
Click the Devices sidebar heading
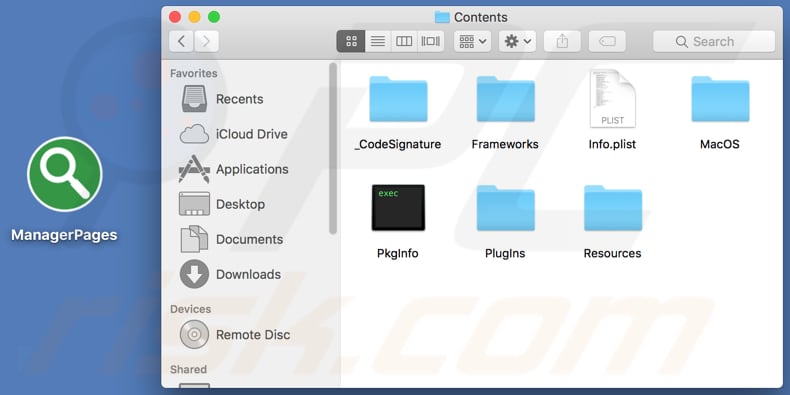pyautogui.click(x=190, y=309)
